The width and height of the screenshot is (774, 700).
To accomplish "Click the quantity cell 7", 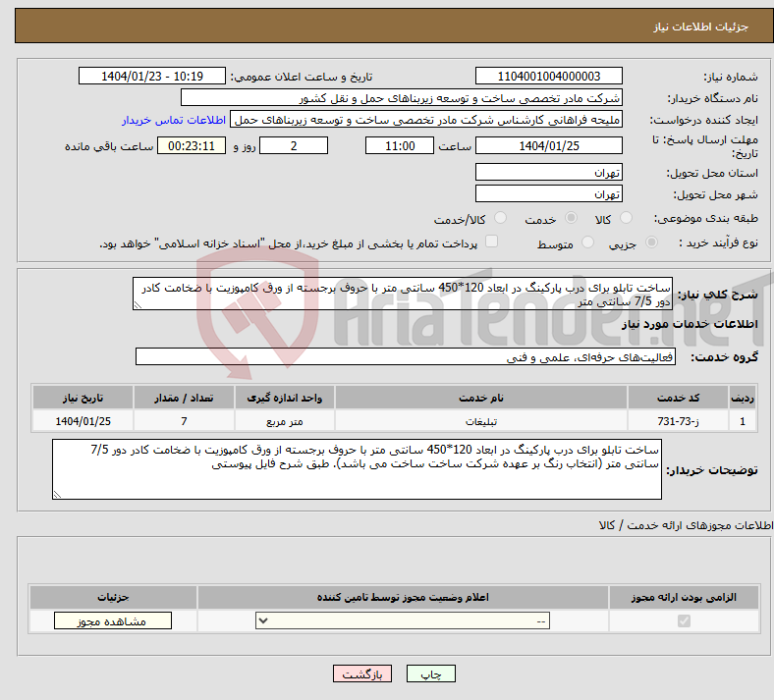I will [184, 421].
